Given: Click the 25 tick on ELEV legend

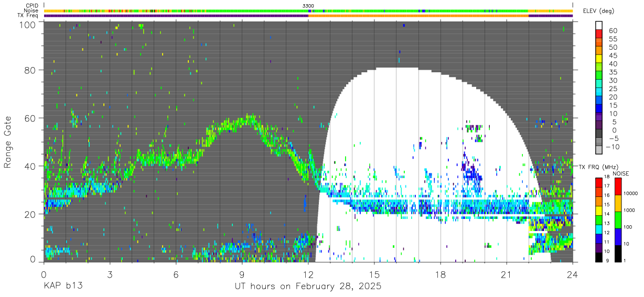Looking at the screenshot, I should point(612,89).
